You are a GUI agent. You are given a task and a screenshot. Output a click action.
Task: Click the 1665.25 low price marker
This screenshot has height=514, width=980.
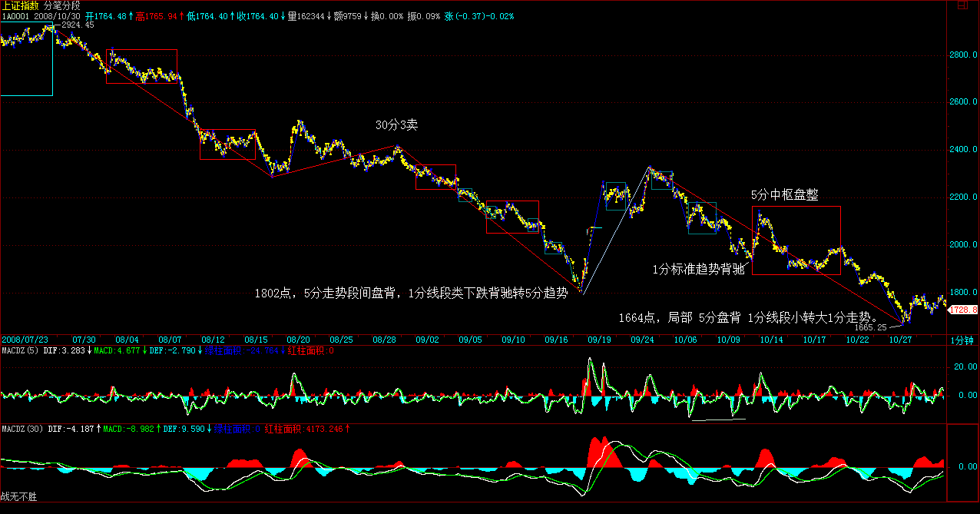coord(871,327)
